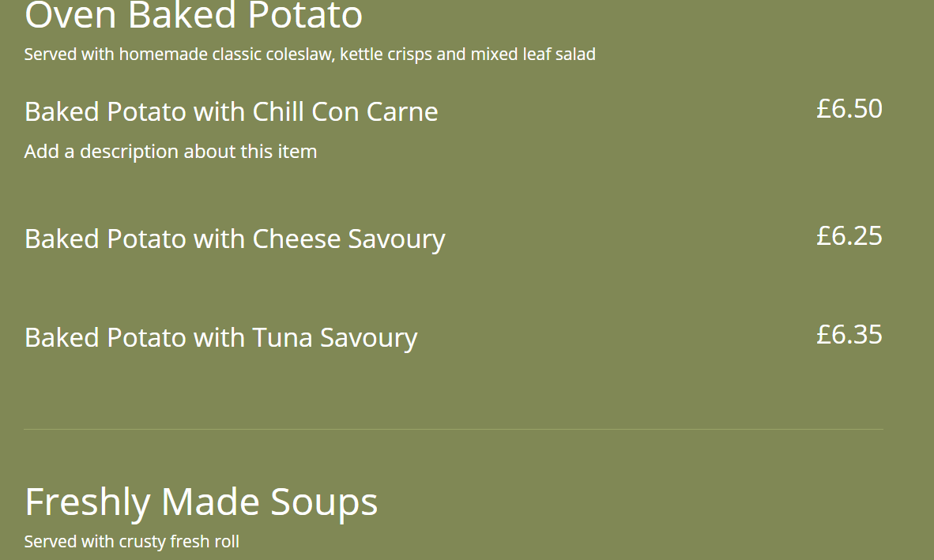Click the horizontal divider line between menu sections
Viewport: 934px width, 560px height.
[453, 430]
